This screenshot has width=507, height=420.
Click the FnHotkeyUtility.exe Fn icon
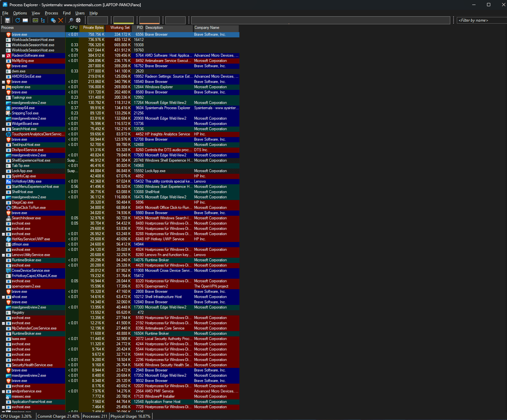point(9,181)
